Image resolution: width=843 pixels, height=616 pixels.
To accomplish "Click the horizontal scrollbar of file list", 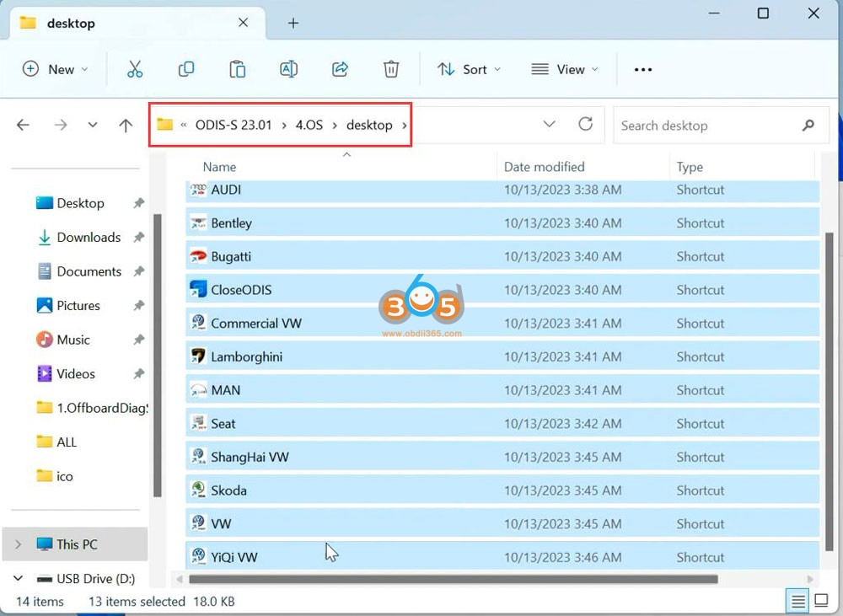I will (454, 579).
